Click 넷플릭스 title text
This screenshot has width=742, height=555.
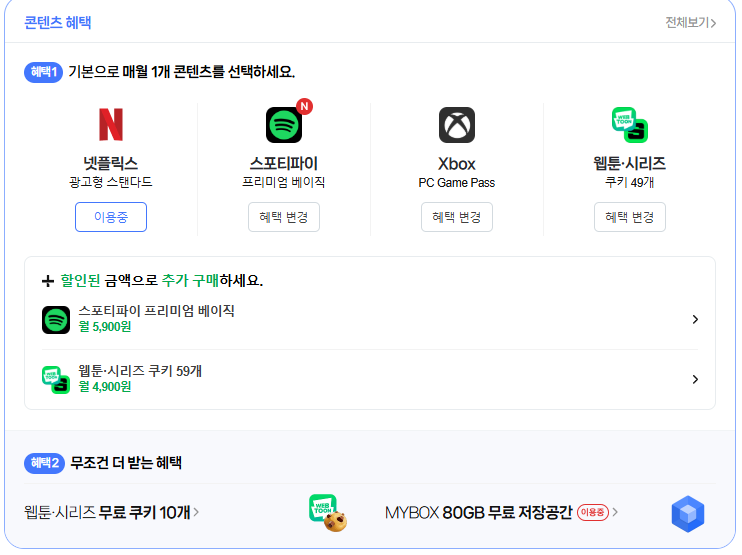[111, 164]
